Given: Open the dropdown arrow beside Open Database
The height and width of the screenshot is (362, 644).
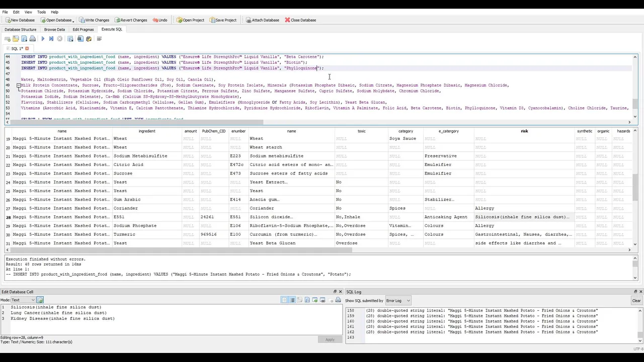Looking at the screenshot, I should tap(73, 21).
